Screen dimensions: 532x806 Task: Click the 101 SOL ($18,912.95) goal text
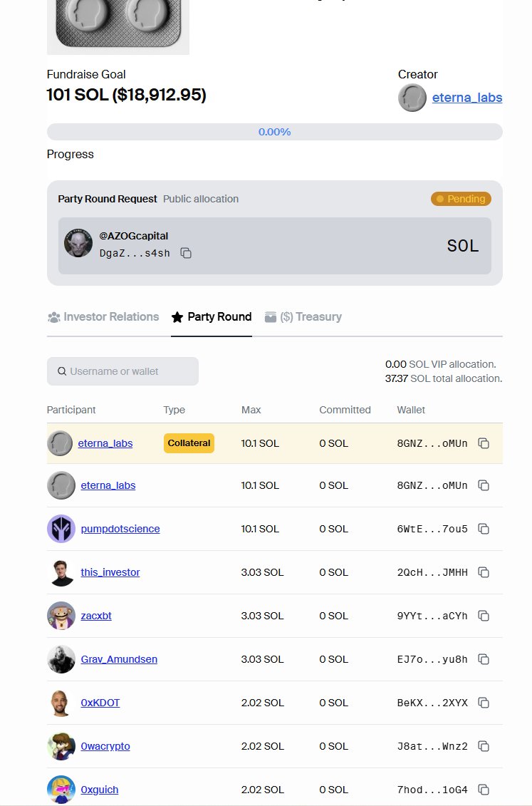coord(126,95)
